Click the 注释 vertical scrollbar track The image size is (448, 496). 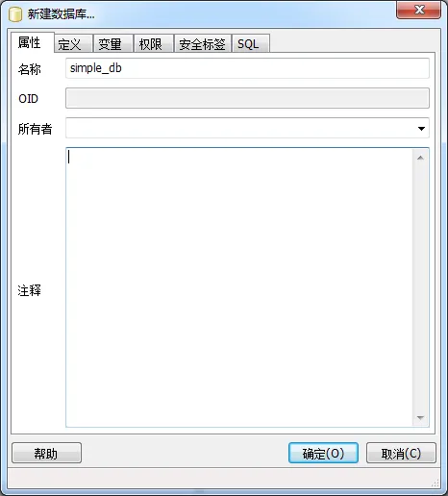(421, 287)
